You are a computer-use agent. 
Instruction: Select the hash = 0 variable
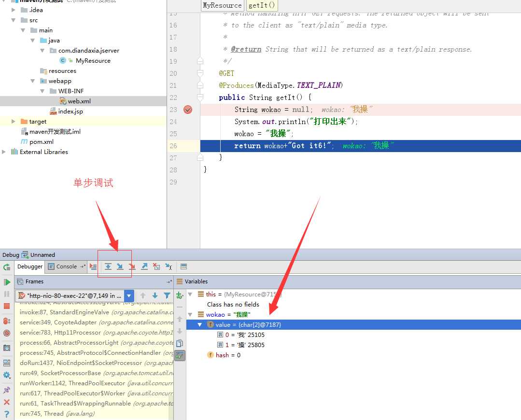pos(228,355)
